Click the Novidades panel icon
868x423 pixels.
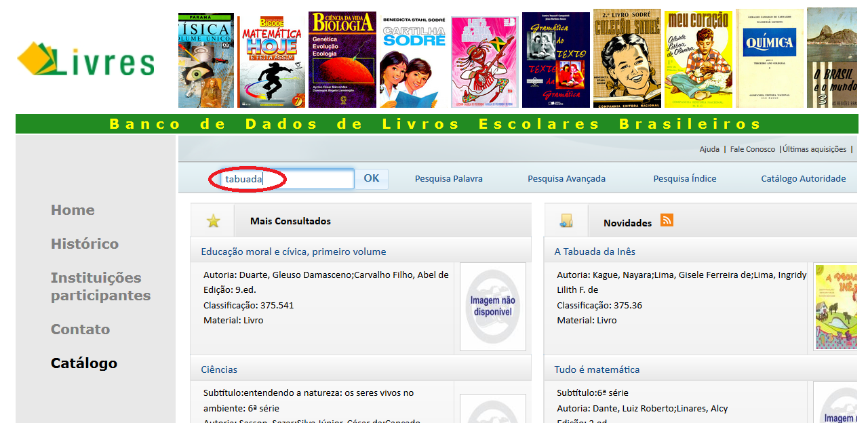[566, 221]
